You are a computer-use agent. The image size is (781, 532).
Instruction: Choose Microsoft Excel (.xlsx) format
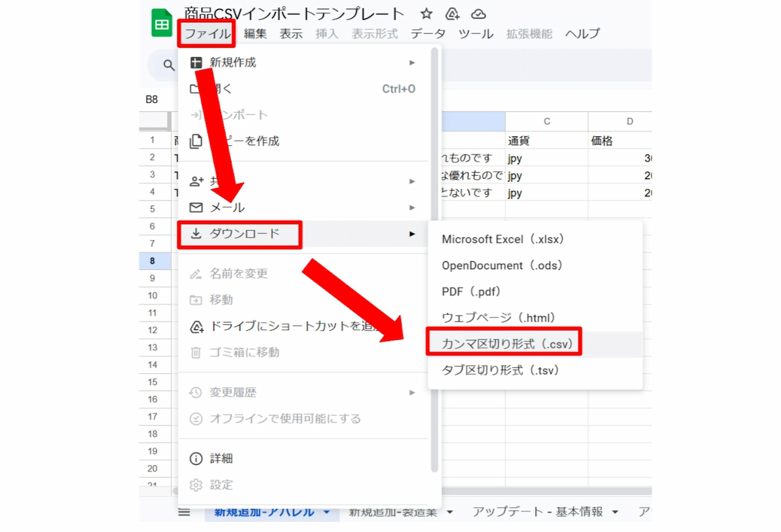pyautogui.click(x=502, y=239)
